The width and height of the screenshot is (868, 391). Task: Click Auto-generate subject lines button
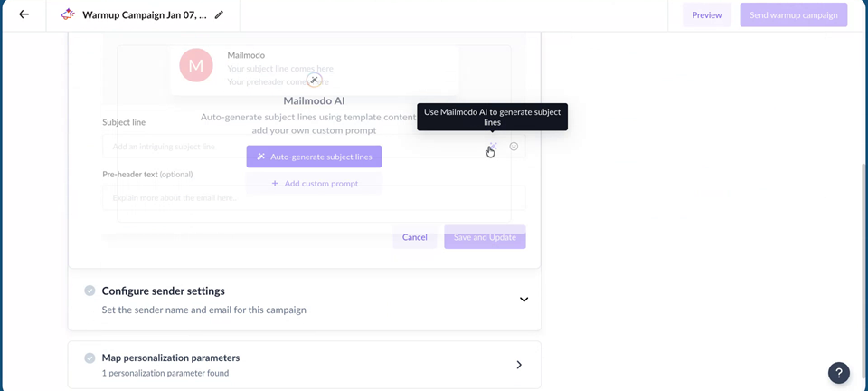(x=314, y=157)
